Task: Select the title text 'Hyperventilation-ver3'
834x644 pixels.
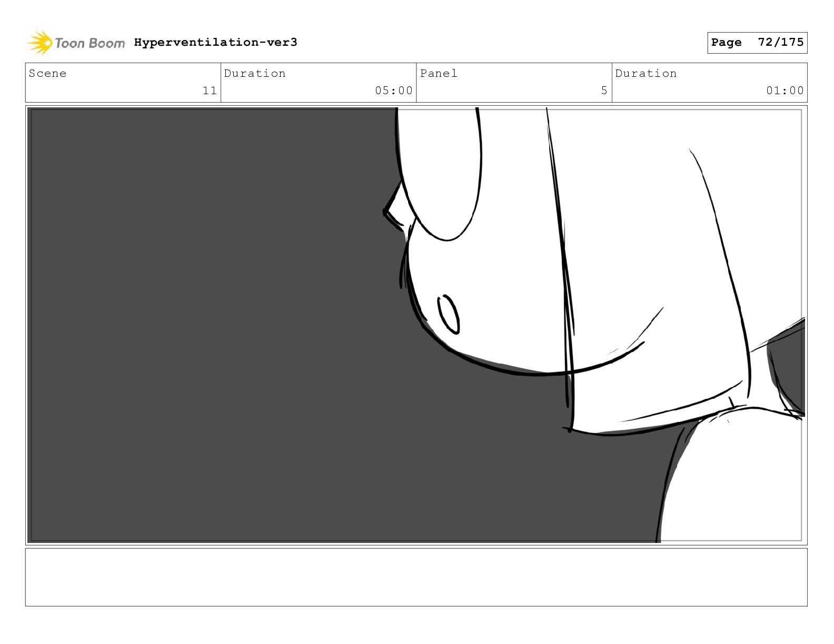Action: [215, 42]
